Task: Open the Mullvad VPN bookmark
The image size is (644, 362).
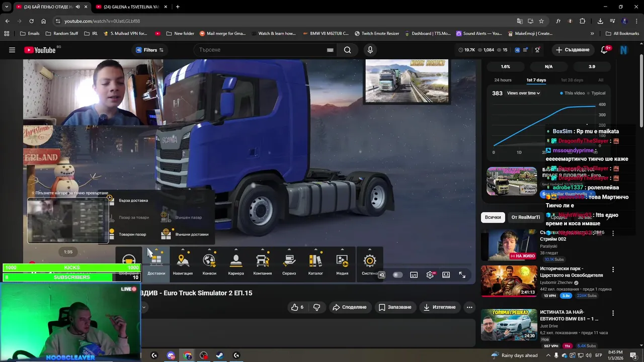Action: coord(125,34)
